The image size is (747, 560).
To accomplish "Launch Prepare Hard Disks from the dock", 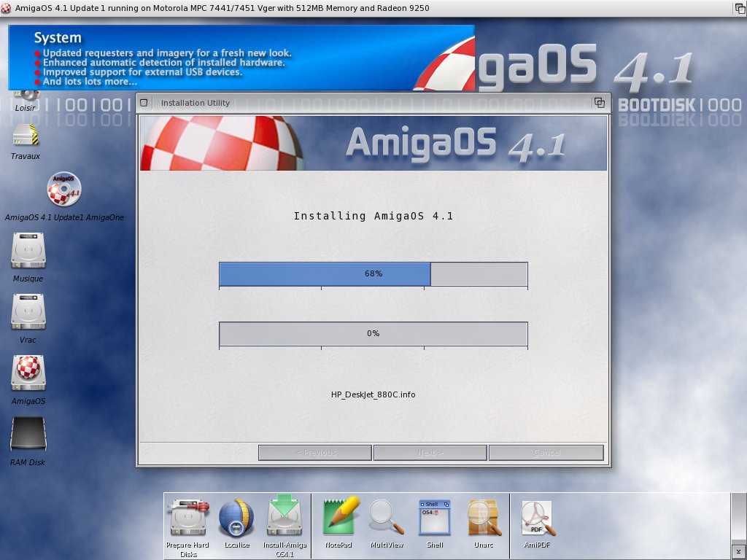I will pos(189,518).
